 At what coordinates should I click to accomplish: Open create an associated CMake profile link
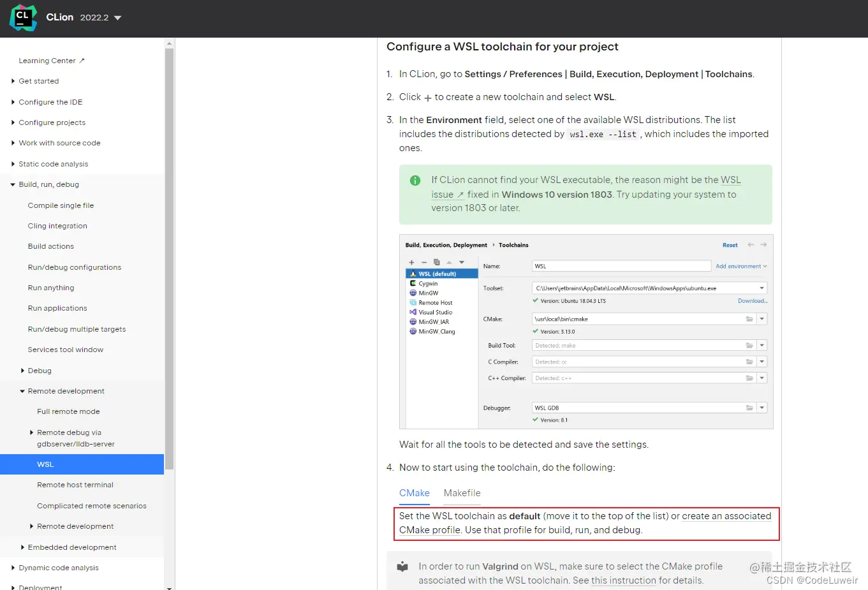[726, 516]
